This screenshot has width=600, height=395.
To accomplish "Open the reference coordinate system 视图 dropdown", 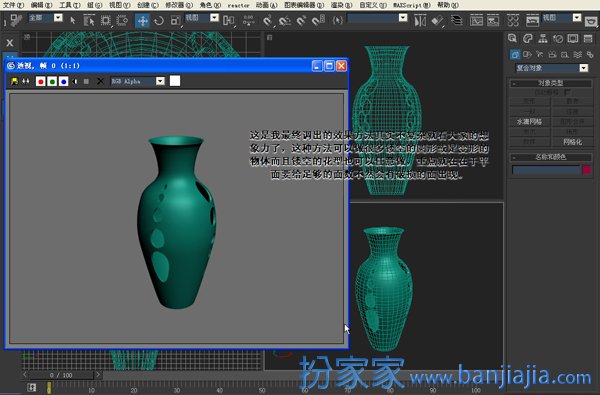I will pos(214,18).
